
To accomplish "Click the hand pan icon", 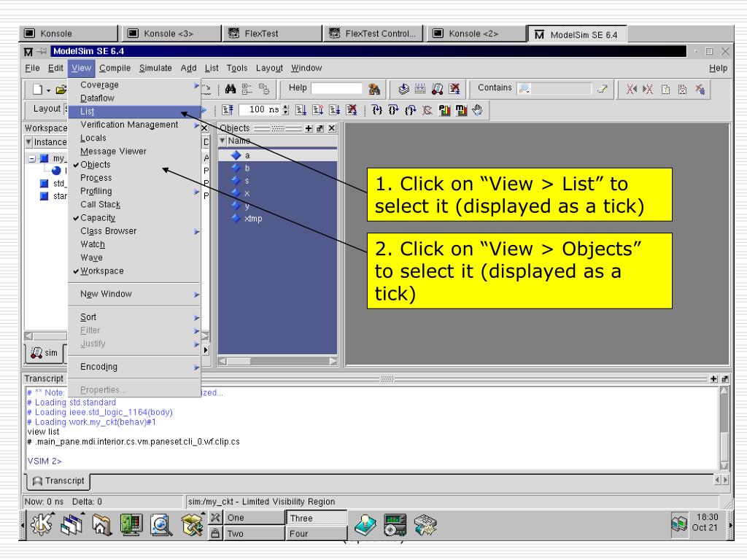I will click(477, 111).
